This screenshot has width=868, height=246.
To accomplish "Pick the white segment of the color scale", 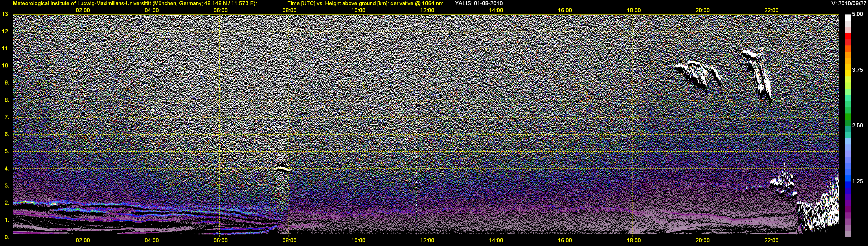I will coord(848,18).
